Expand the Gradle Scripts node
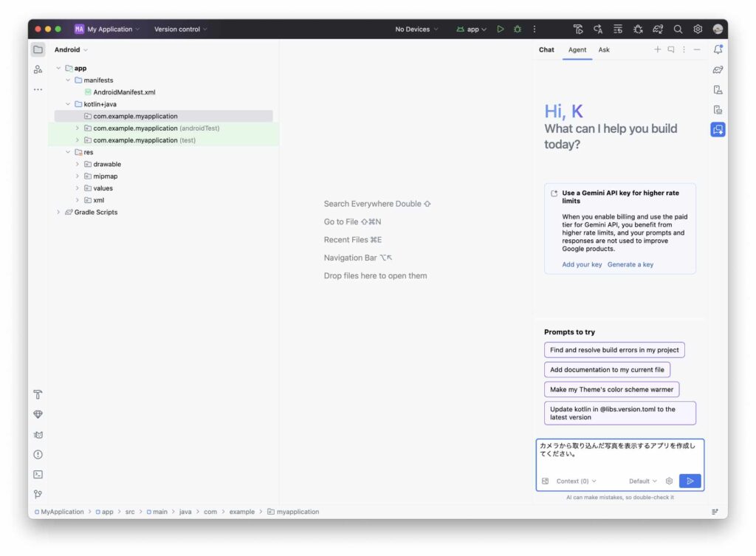This screenshot has height=556, width=756. 58,213
